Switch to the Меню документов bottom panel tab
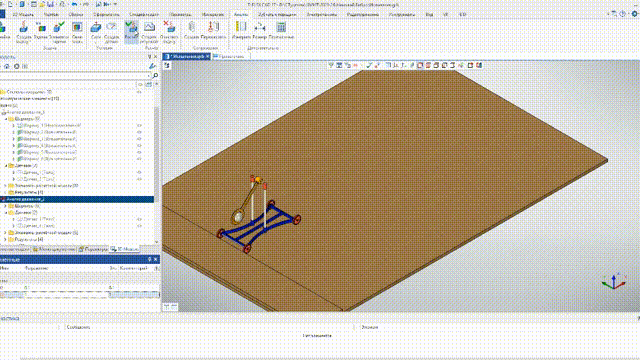This screenshot has height=360, width=640. pos(54,249)
